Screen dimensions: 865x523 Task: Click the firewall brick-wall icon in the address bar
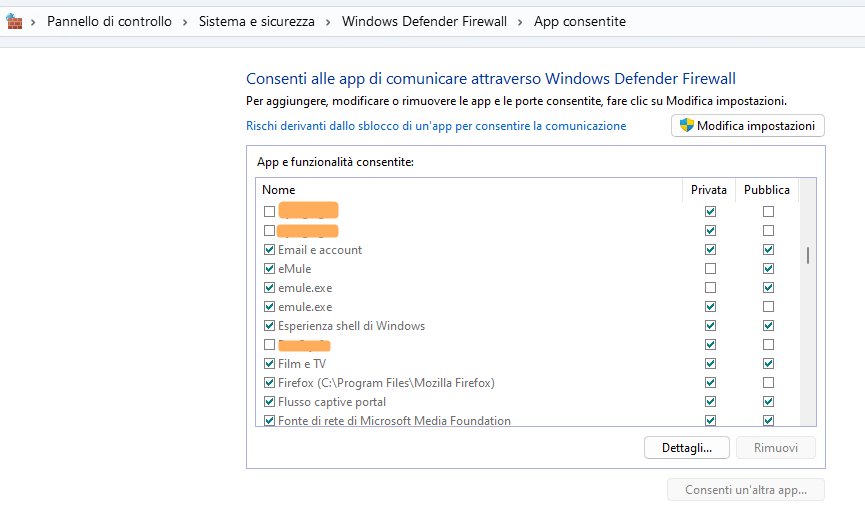[x=14, y=22]
